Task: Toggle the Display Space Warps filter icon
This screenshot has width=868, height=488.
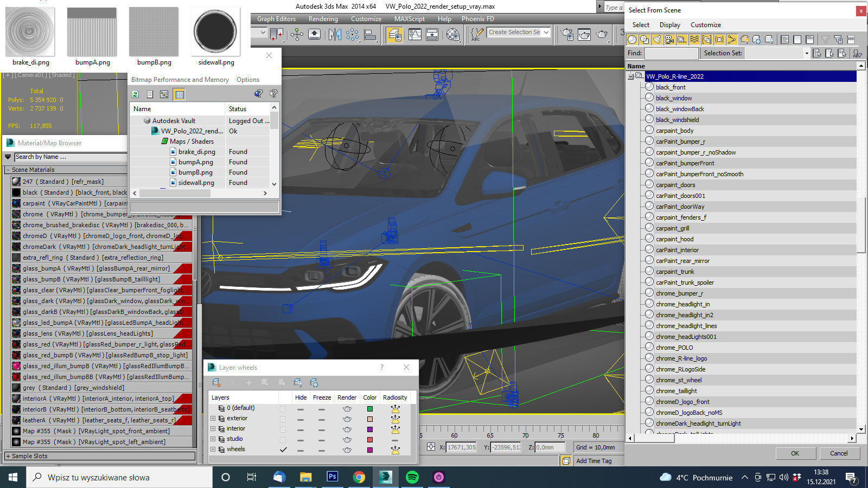Action: pyautogui.click(x=694, y=40)
